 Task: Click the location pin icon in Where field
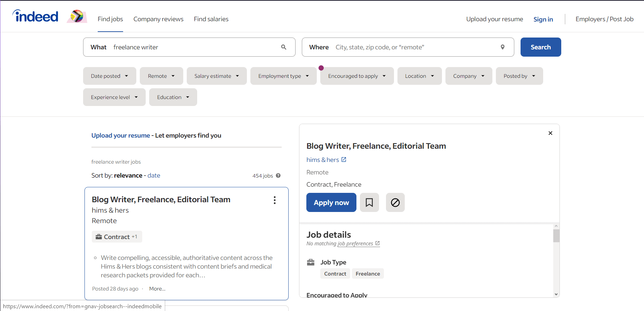click(502, 47)
